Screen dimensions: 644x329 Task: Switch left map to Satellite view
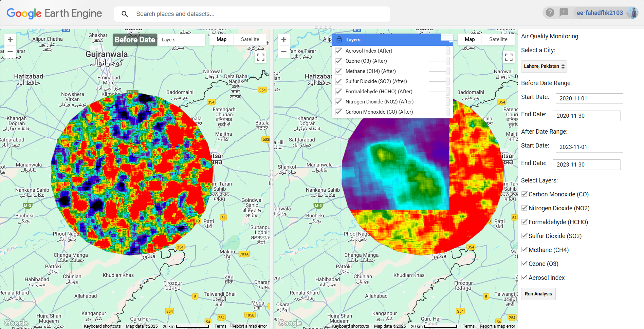tap(250, 39)
